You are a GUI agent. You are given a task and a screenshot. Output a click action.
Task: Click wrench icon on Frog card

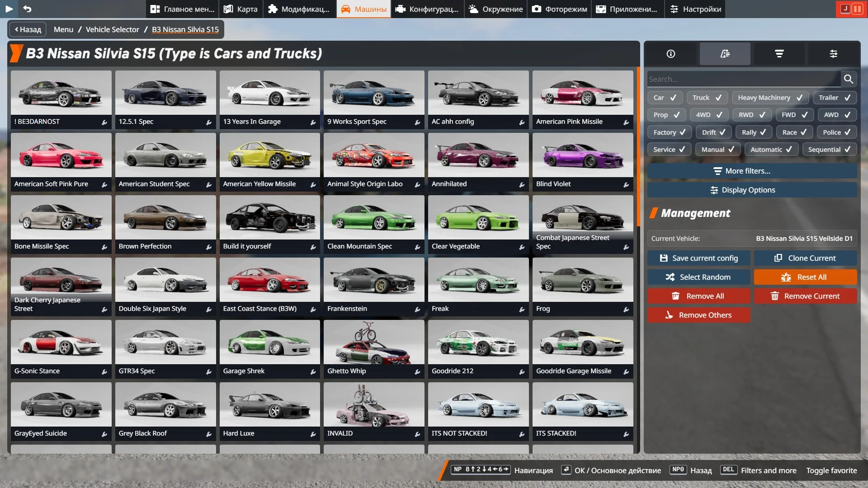point(626,309)
